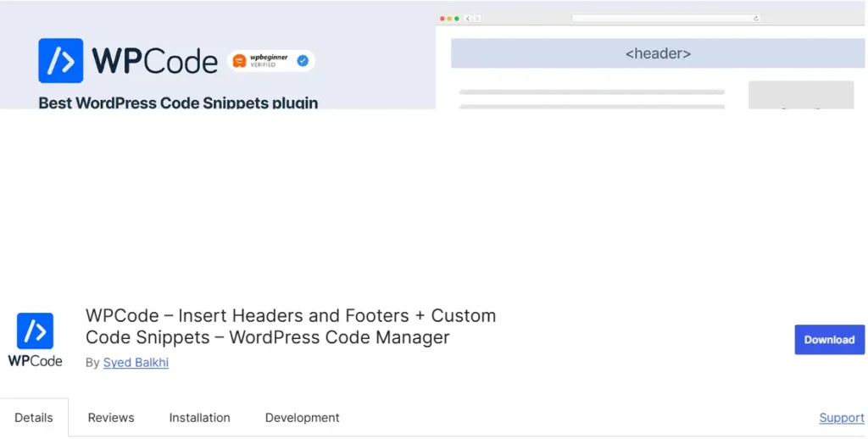Click the <header> block in banner mockup
The image size is (868, 439).
point(658,53)
